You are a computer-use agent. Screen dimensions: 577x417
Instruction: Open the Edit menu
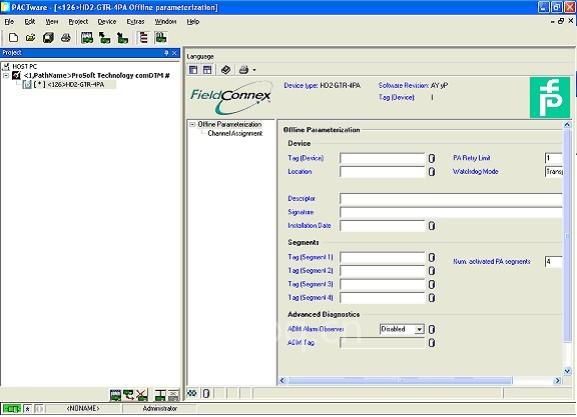30,22
